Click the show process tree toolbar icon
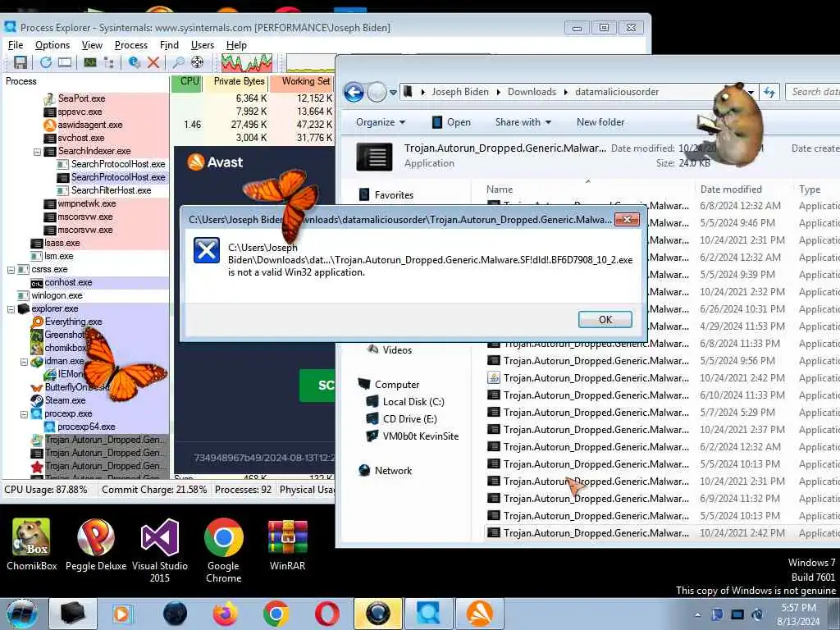Screen dimensions: 840x630 tap(109, 62)
